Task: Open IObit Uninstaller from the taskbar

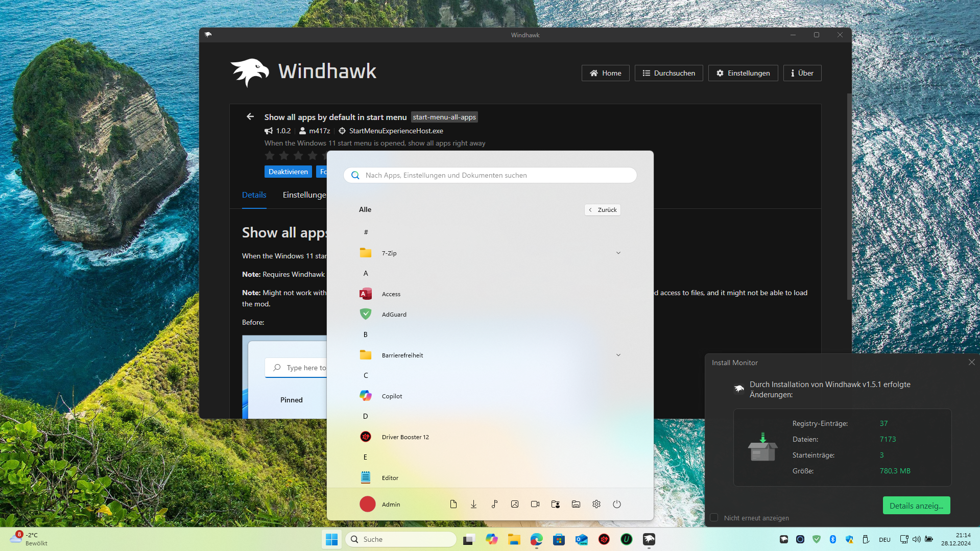Action: coord(627,539)
